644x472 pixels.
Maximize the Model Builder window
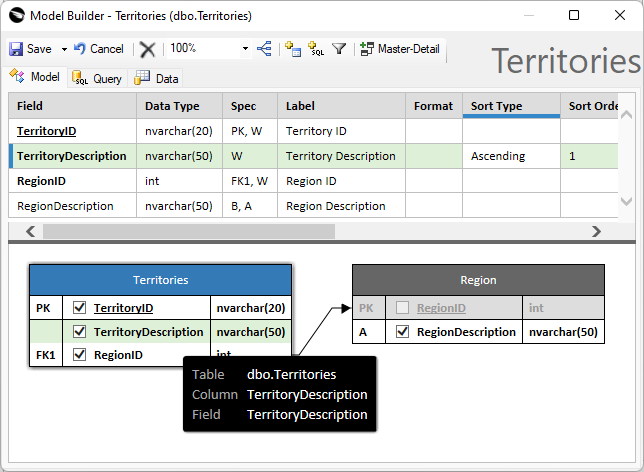tap(574, 15)
